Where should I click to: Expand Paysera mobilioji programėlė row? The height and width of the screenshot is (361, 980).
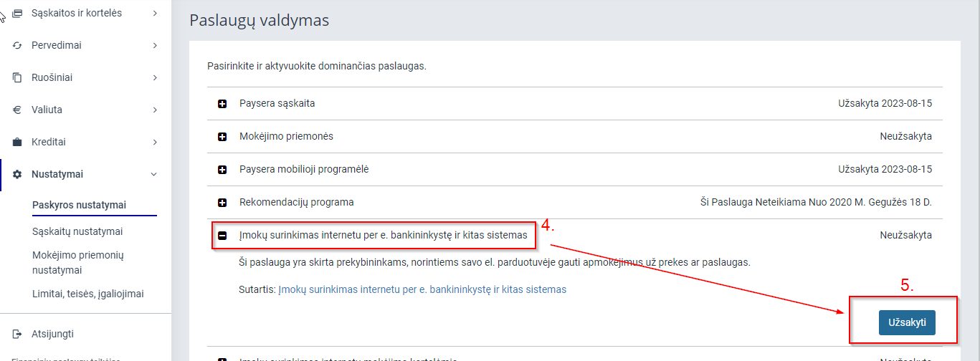pos(222,170)
